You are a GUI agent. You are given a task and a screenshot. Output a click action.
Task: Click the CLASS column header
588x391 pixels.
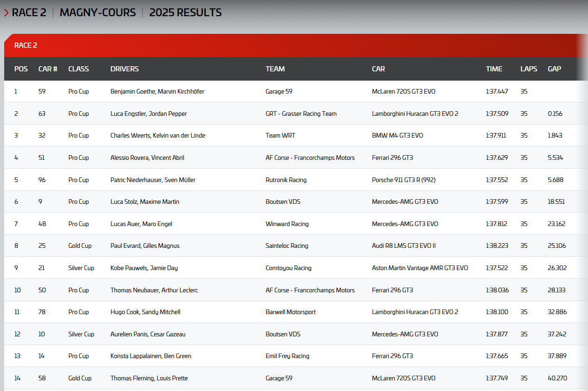pyautogui.click(x=78, y=69)
